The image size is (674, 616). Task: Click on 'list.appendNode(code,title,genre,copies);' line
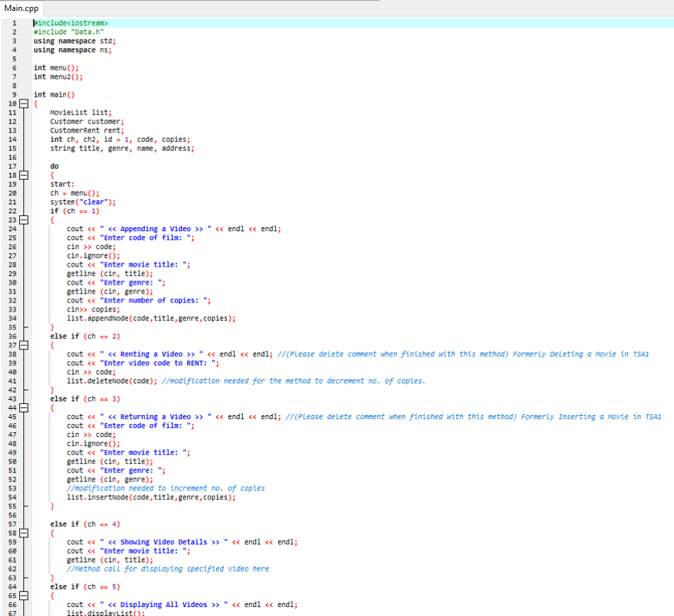[x=151, y=318]
